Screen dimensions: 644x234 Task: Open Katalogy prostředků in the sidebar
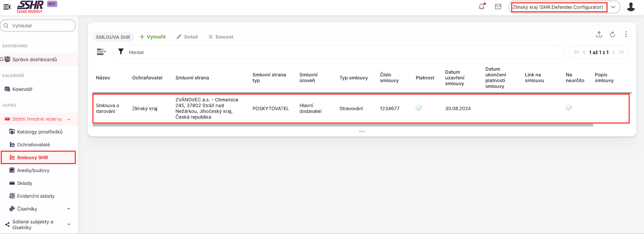point(39,132)
